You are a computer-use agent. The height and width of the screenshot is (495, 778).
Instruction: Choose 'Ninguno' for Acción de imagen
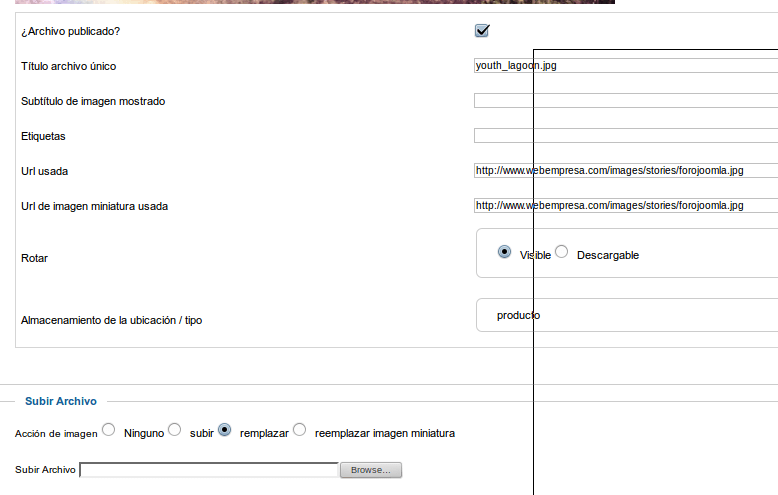point(109,430)
